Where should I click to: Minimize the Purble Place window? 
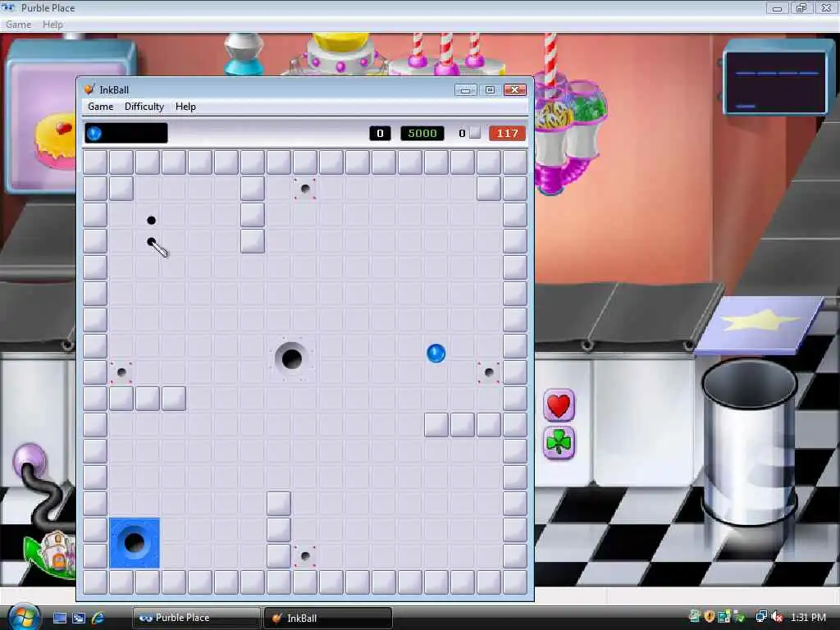(777, 8)
